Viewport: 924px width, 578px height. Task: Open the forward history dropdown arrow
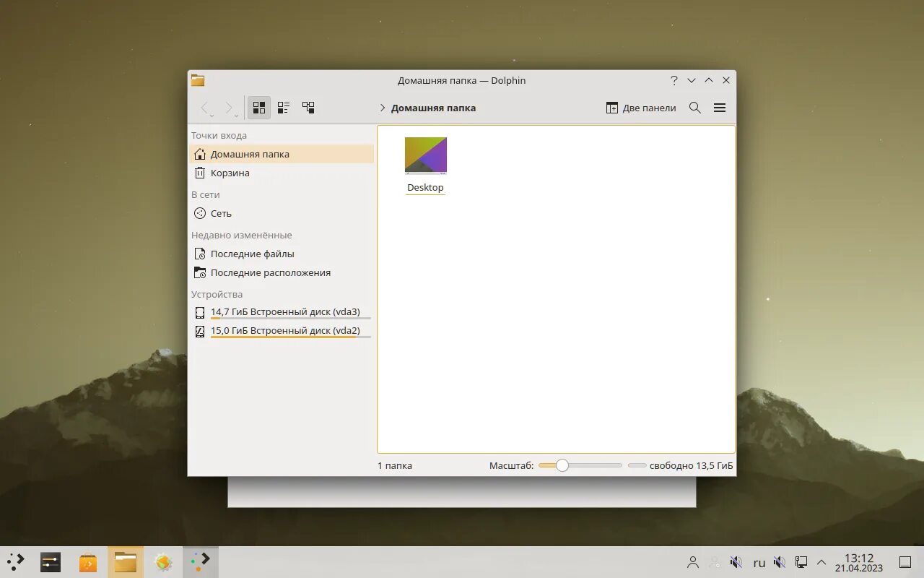[x=236, y=116]
